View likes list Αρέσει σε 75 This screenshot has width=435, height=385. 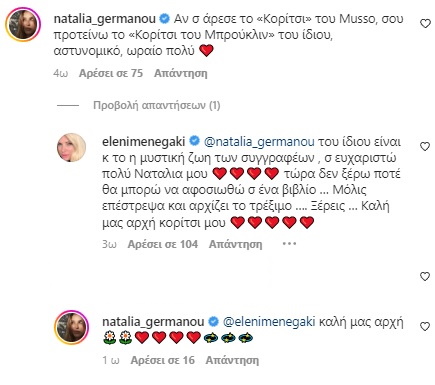coord(111,73)
